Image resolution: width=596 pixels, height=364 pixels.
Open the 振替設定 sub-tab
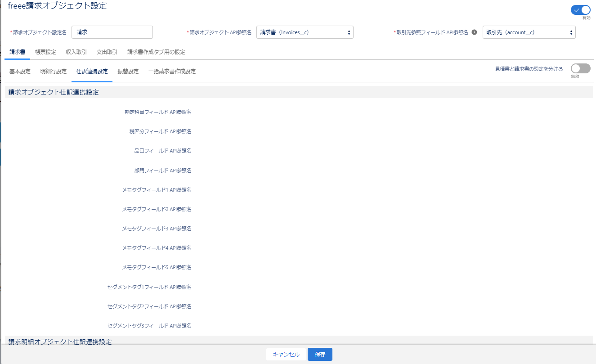click(128, 72)
